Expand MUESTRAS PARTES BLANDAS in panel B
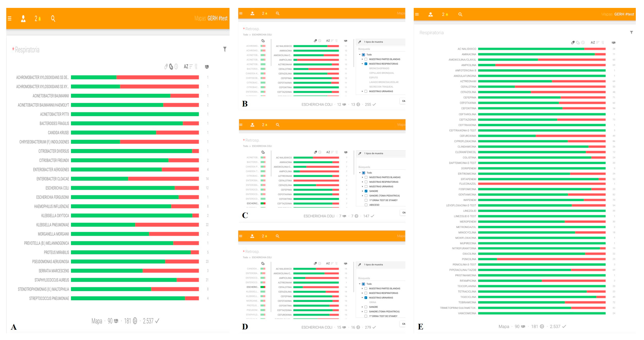644x340 pixels. pyautogui.click(x=362, y=59)
